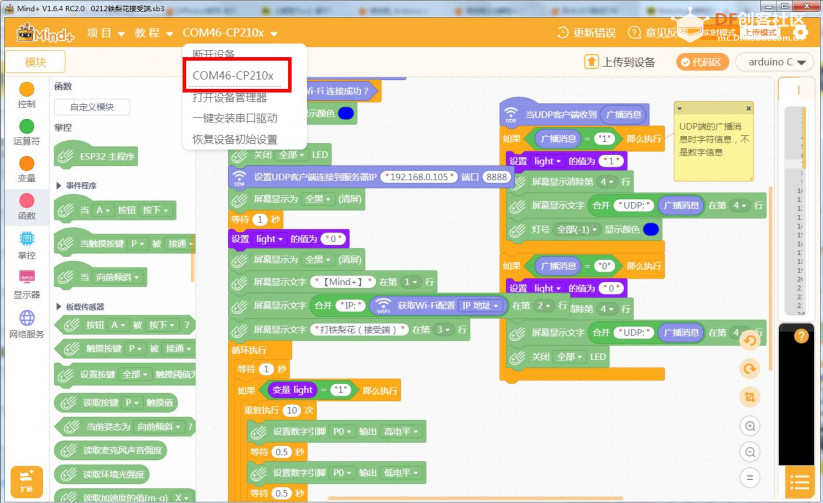This screenshot has width=823, height=503.
Task: Open 全部(-1) dropdown in 灯号 block
Action: point(576,229)
